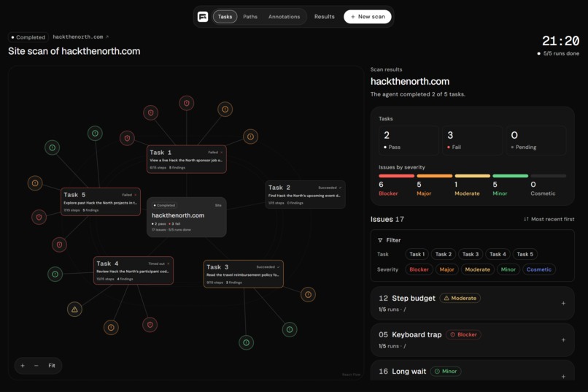Click the green finding node linked to Task 4

point(55,274)
